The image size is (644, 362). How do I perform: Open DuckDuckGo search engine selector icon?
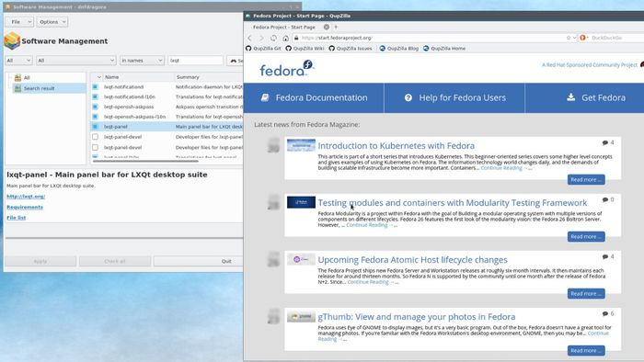click(582, 38)
